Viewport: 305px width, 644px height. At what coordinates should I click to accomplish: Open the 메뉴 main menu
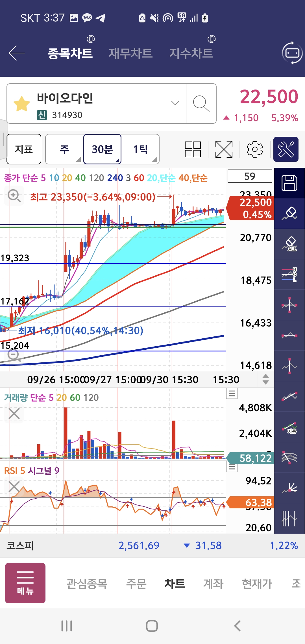25,583
